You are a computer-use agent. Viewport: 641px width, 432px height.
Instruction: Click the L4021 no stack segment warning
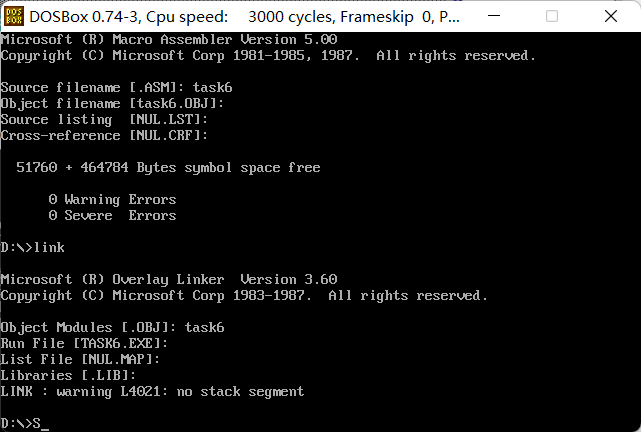click(152, 392)
